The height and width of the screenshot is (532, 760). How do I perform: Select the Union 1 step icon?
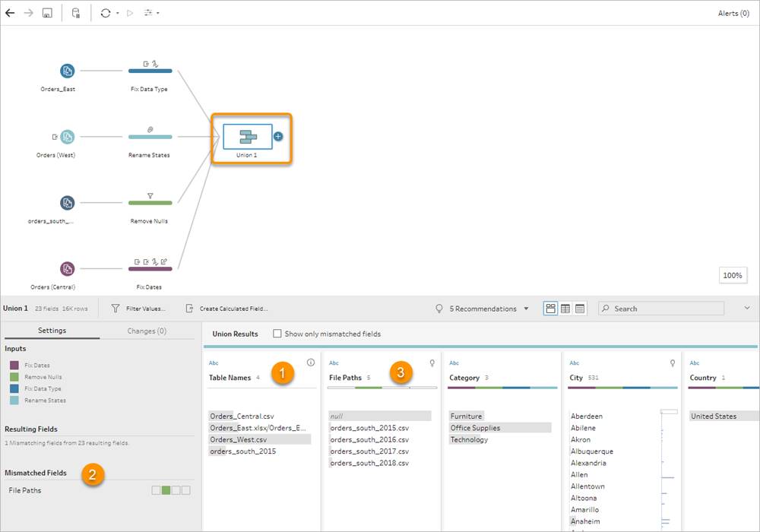tap(247, 137)
